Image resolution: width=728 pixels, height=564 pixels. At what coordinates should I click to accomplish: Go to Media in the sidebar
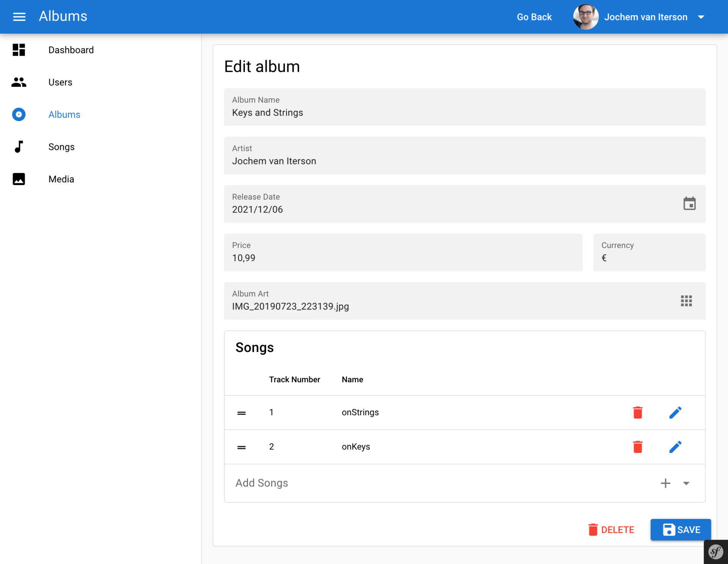(x=61, y=179)
